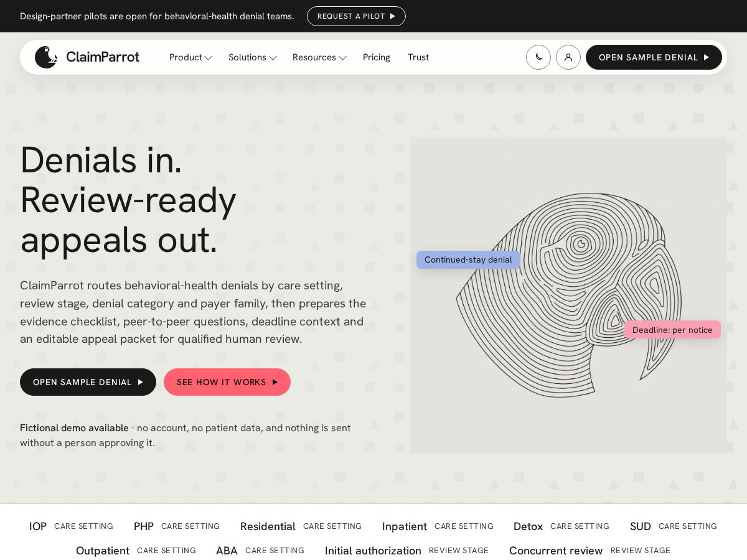Open the Pricing page

click(377, 57)
